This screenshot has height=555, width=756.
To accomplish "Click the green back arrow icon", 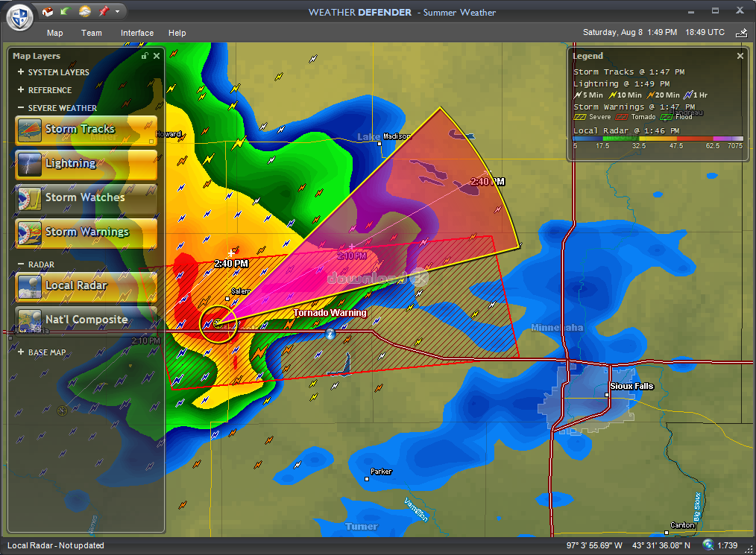I will (x=65, y=10).
